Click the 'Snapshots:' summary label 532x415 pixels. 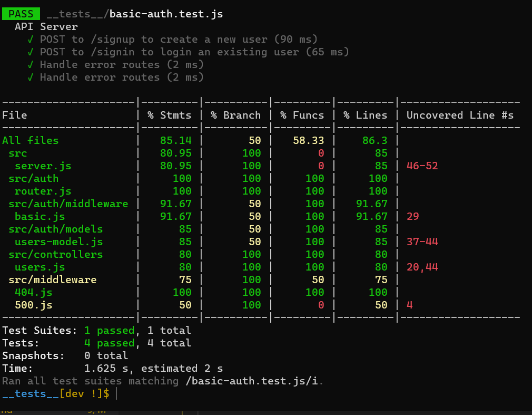click(x=33, y=355)
